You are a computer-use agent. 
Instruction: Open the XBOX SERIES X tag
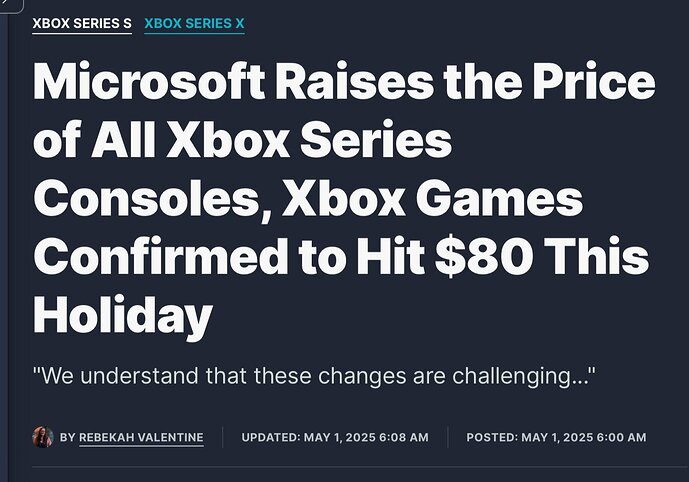[194, 23]
